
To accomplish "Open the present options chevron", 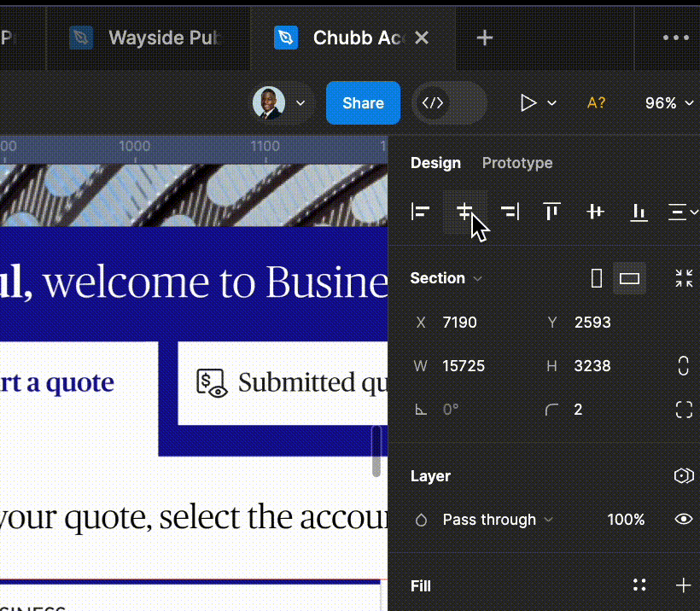I will (x=551, y=103).
